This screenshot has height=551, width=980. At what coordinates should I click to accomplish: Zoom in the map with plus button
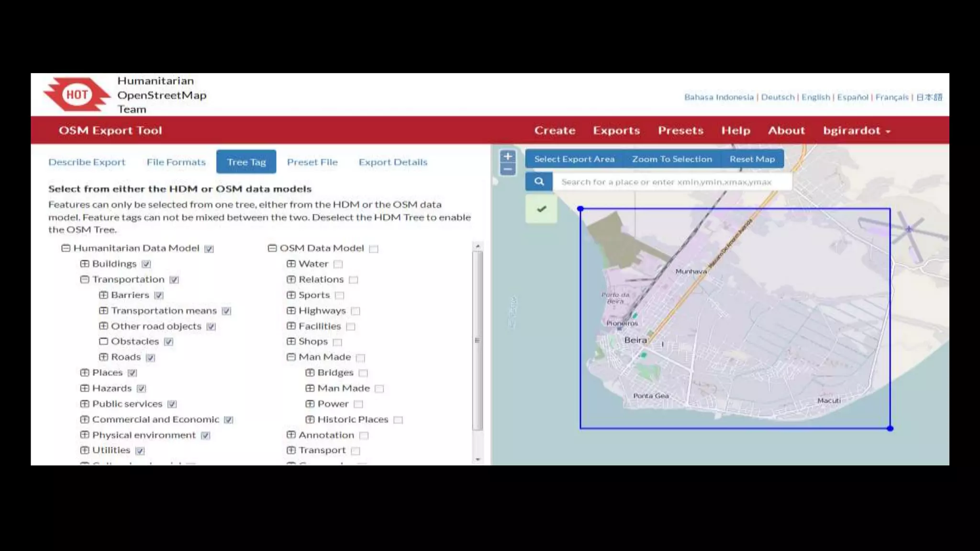[508, 156]
